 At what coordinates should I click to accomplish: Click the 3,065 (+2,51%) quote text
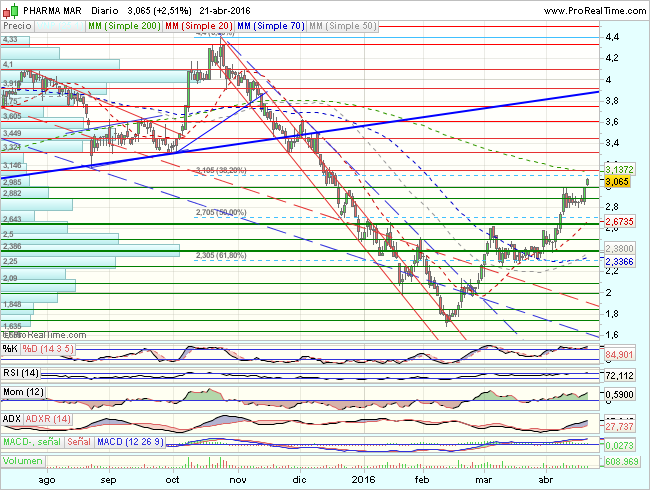[159, 10]
